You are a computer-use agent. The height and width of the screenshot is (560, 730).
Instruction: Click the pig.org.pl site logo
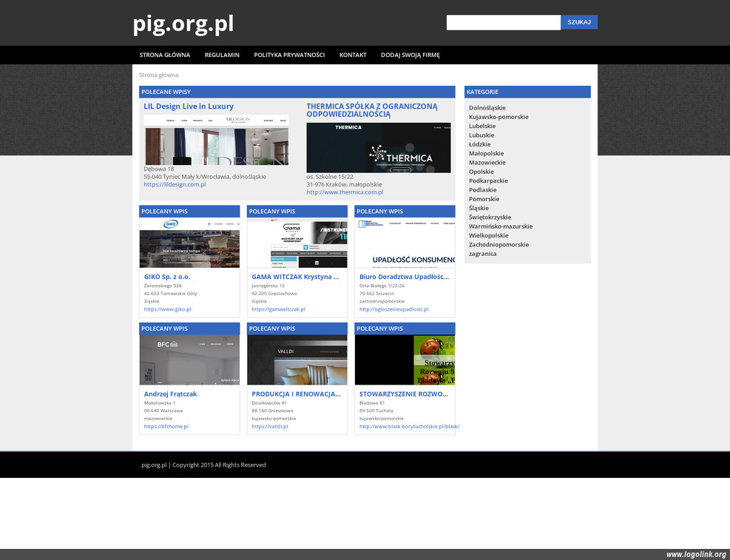183,24
